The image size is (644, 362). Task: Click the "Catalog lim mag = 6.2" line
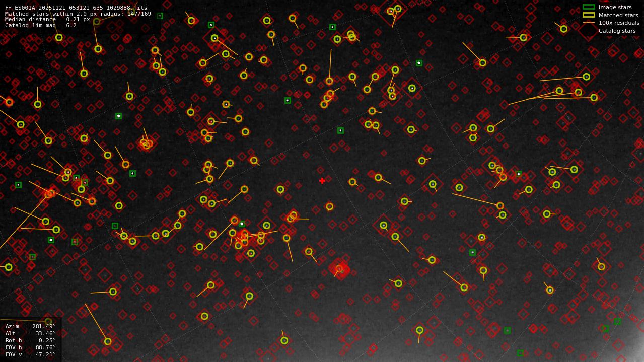point(41,25)
